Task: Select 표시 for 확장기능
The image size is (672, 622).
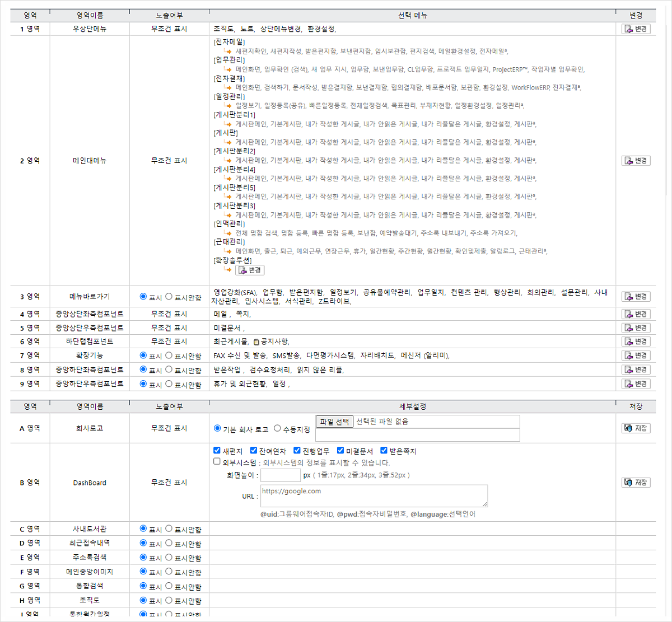Action: pos(143,355)
